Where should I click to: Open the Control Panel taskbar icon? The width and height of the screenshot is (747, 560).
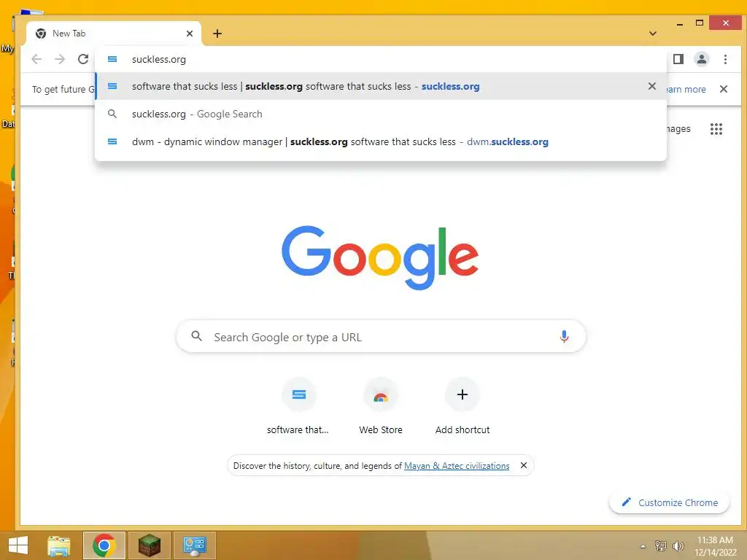tap(194, 545)
